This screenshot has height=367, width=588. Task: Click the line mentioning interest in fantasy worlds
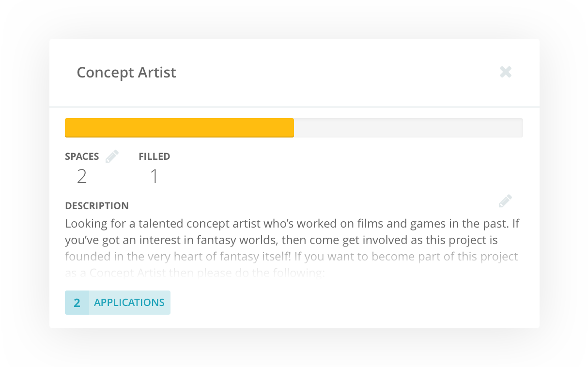[281, 240]
